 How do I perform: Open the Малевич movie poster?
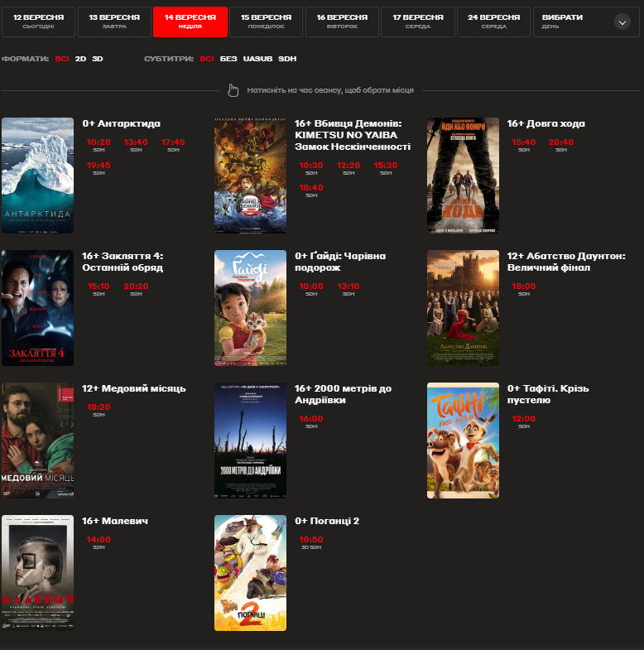(37, 573)
